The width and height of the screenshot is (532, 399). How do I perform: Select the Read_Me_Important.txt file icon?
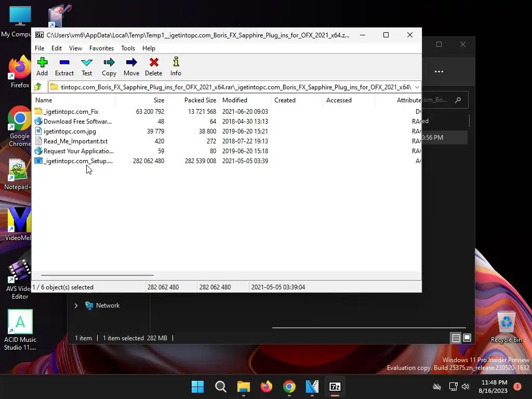click(38, 141)
